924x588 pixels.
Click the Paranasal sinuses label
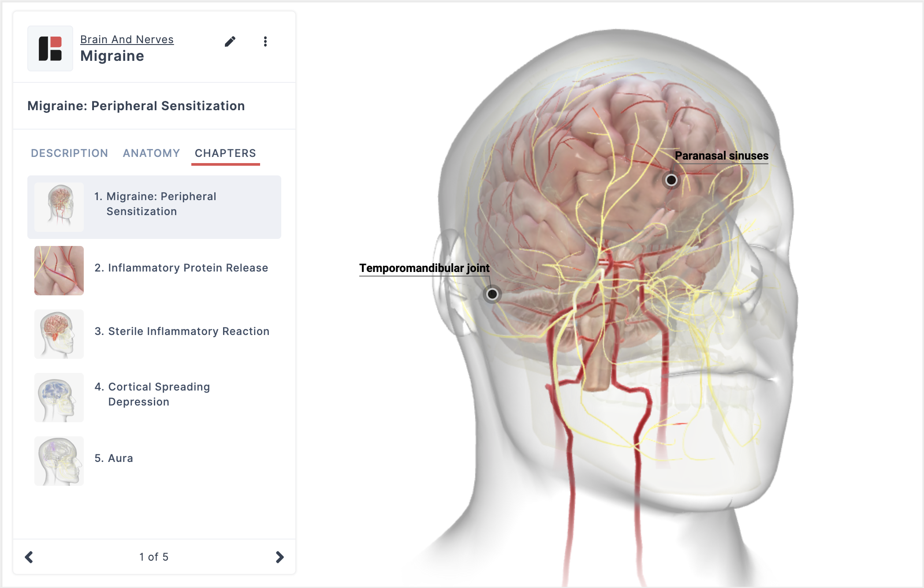722,156
